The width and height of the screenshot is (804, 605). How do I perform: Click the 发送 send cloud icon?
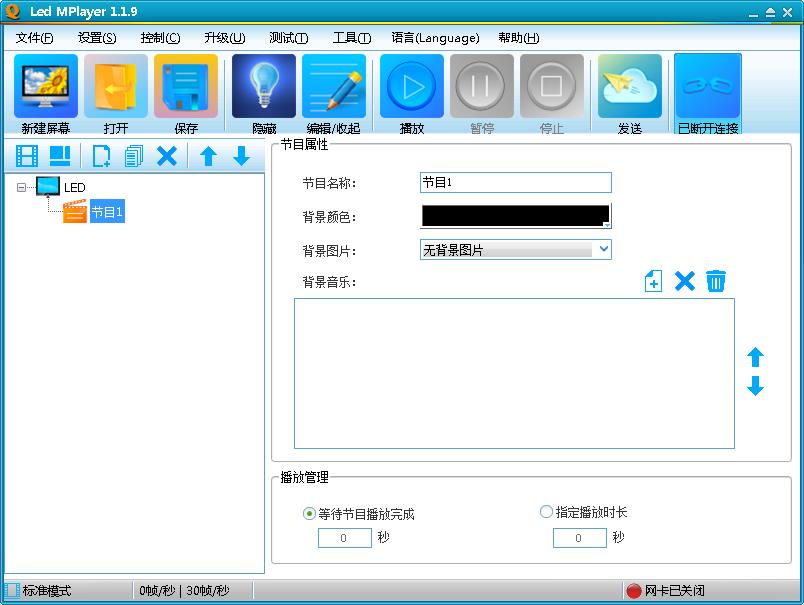click(x=630, y=86)
